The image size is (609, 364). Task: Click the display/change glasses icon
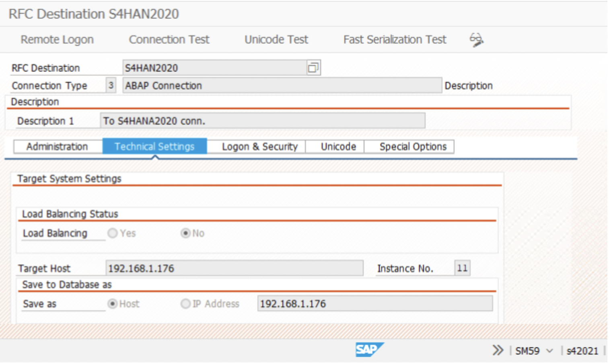tap(477, 40)
